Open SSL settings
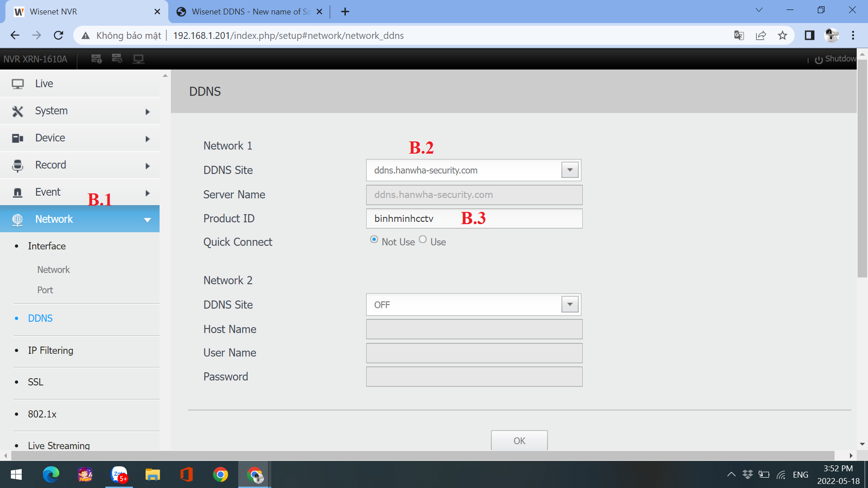The image size is (868, 488). [36, 382]
